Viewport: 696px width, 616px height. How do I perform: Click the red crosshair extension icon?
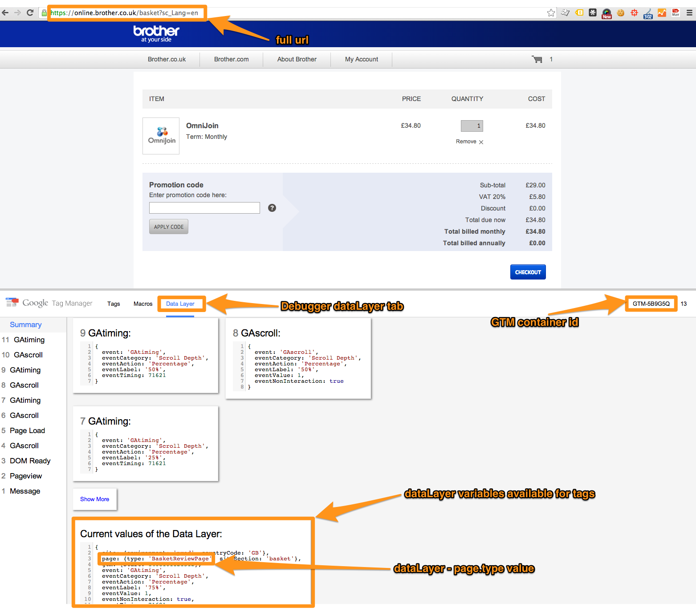pyautogui.click(x=635, y=12)
